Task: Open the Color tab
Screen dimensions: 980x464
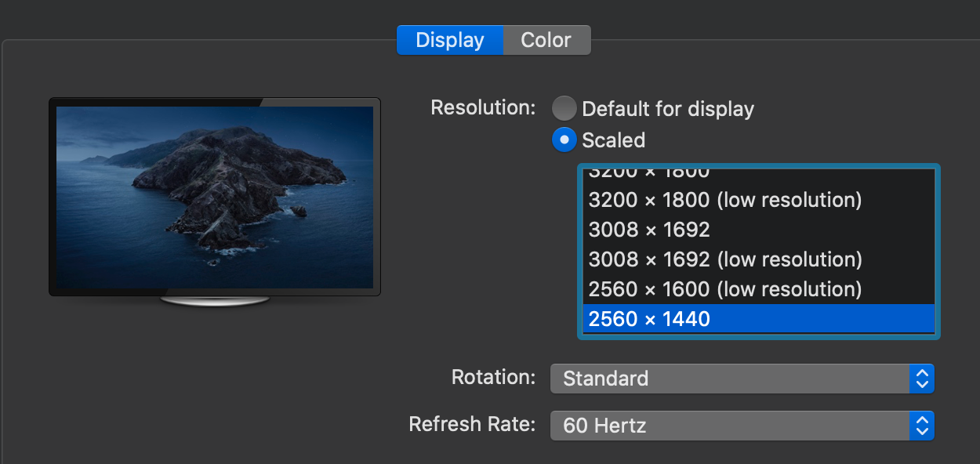Action: [x=546, y=40]
